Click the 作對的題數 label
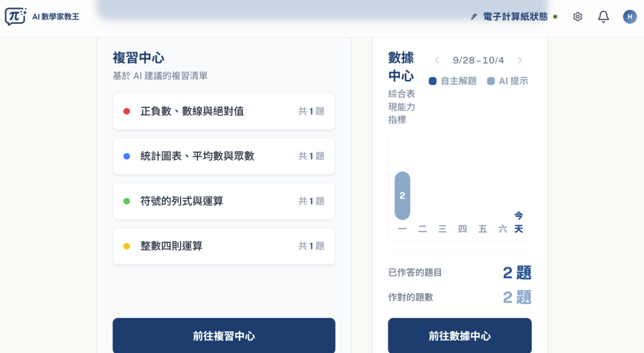The width and height of the screenshot is (644, 353). point(410,297)
